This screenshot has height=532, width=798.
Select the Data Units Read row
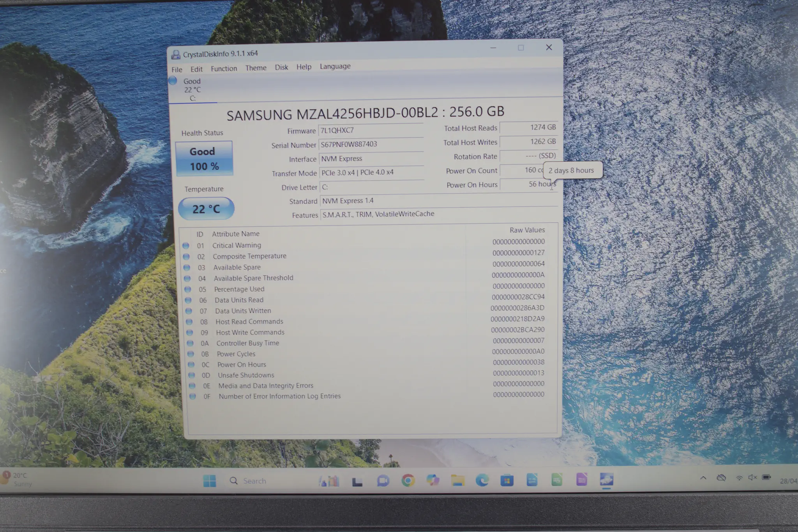365,299
